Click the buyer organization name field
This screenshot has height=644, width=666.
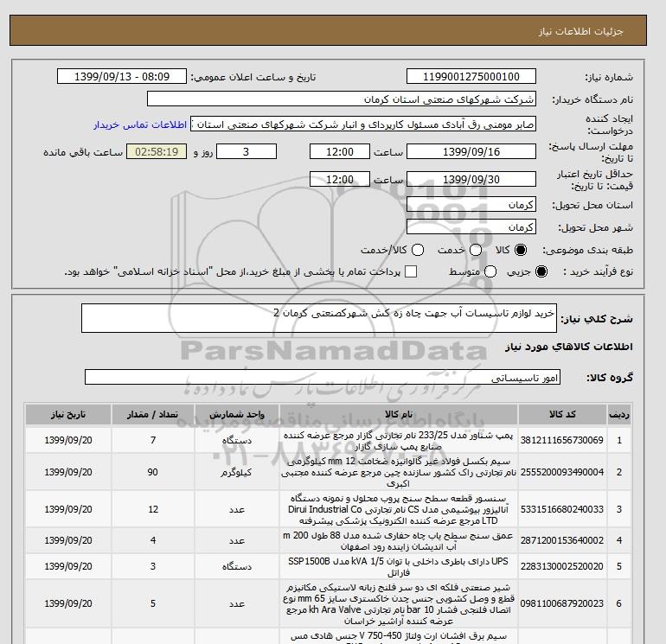[x=342, y=99]
